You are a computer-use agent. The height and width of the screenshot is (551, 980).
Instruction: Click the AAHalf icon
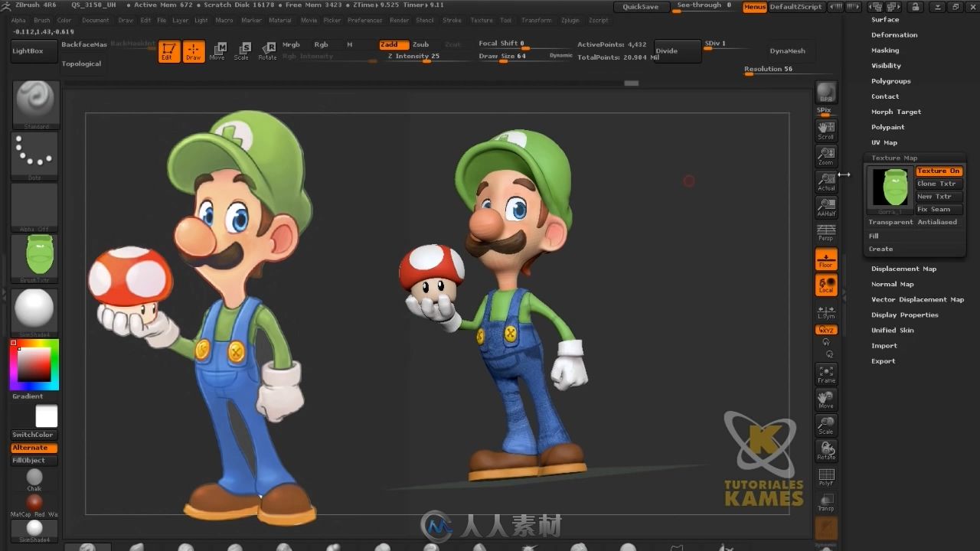pyautogui.click(x=826, y=207)
